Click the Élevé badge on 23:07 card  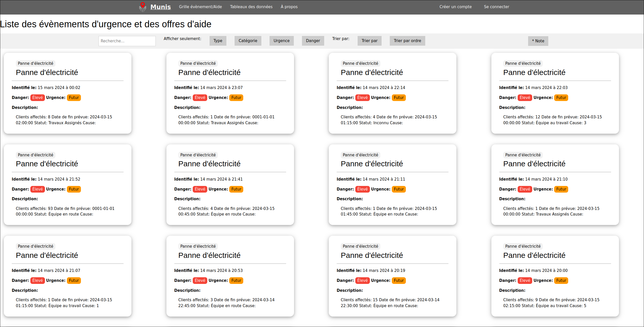[200, 98]
